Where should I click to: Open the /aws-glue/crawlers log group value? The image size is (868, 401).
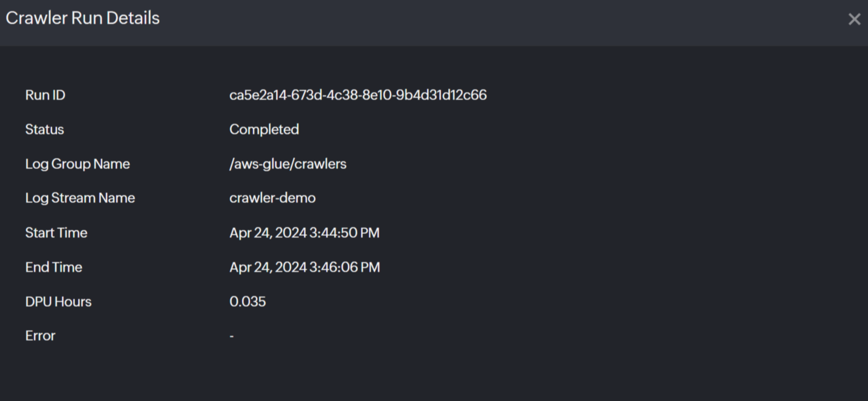click(x=288, y=164)
